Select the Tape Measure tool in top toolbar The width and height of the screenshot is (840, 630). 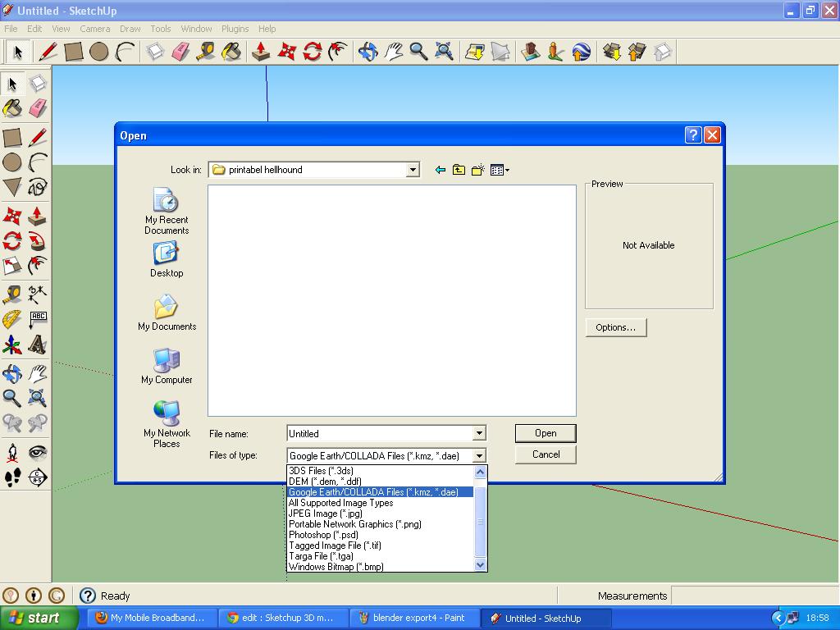pyautogui.click(x=206, y=52)
